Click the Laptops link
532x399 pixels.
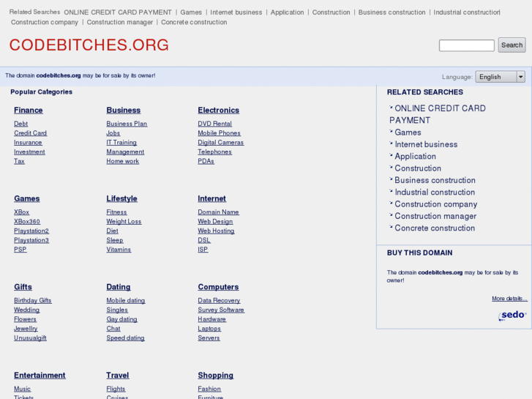pos(209,329)
